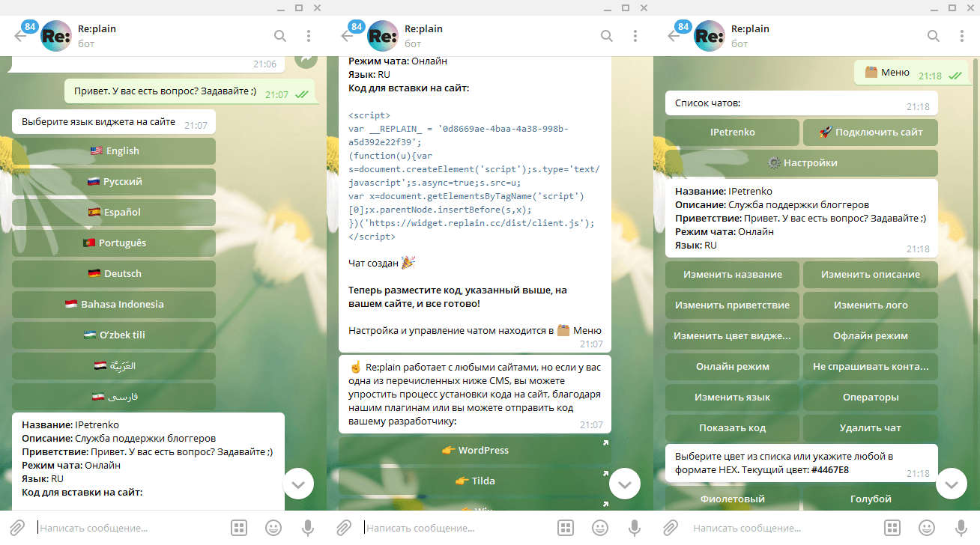
Task: Click the attach paperclip in the embed-code window
Action: 344,528
